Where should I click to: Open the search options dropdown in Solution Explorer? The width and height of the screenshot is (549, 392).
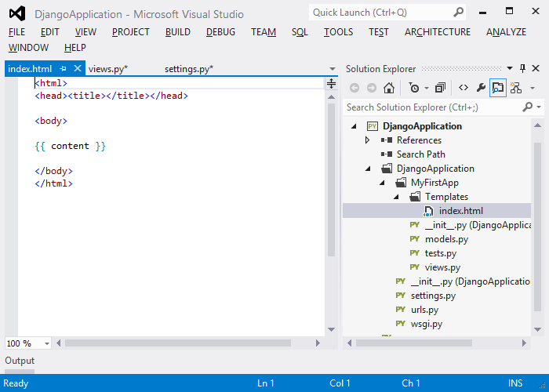tap(540, 107)
